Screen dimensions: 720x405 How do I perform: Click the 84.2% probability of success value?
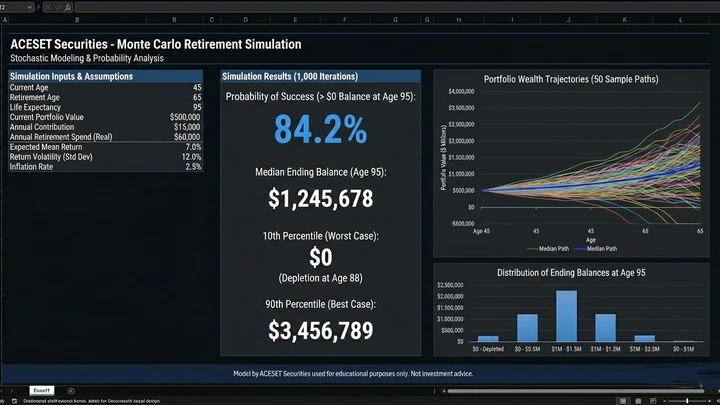(x=321, y=130)
